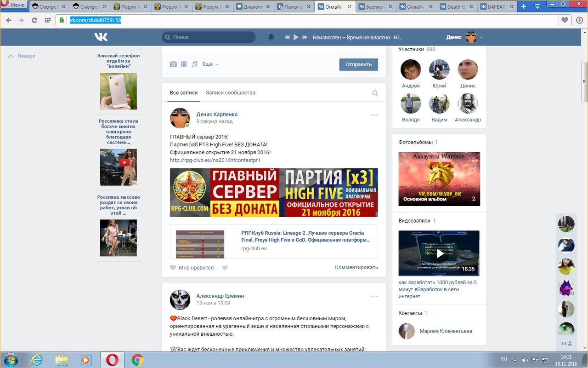588x368 pixels.
Task: Go back in browser history
Action: [9, 20]
